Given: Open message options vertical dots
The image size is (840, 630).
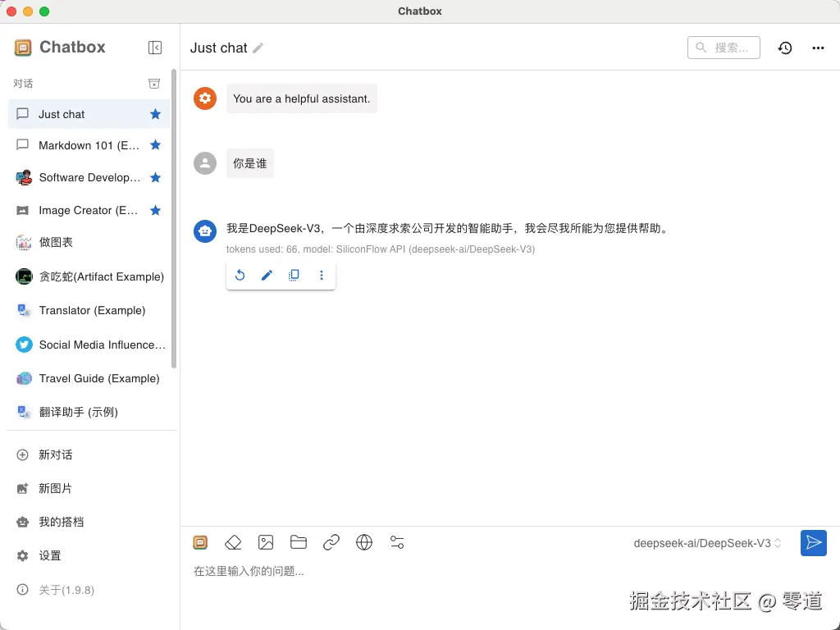Looking at the screenshot, I should tap(322, 276).
